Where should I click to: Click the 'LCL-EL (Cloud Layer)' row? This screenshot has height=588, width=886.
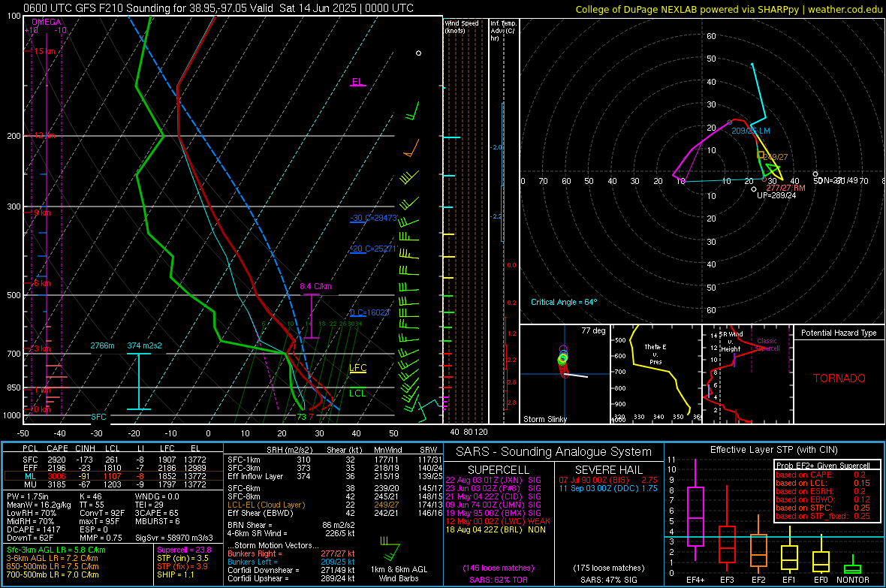pos(335,505)
